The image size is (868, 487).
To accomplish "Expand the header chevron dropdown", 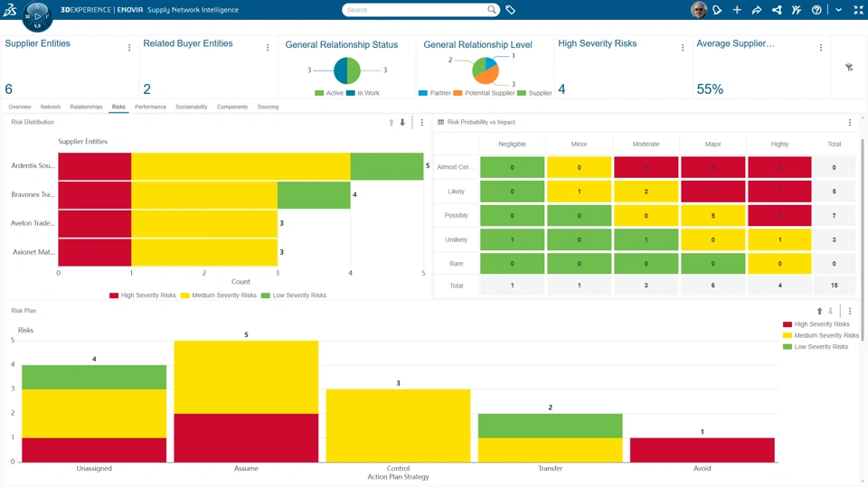I will 839,10.
